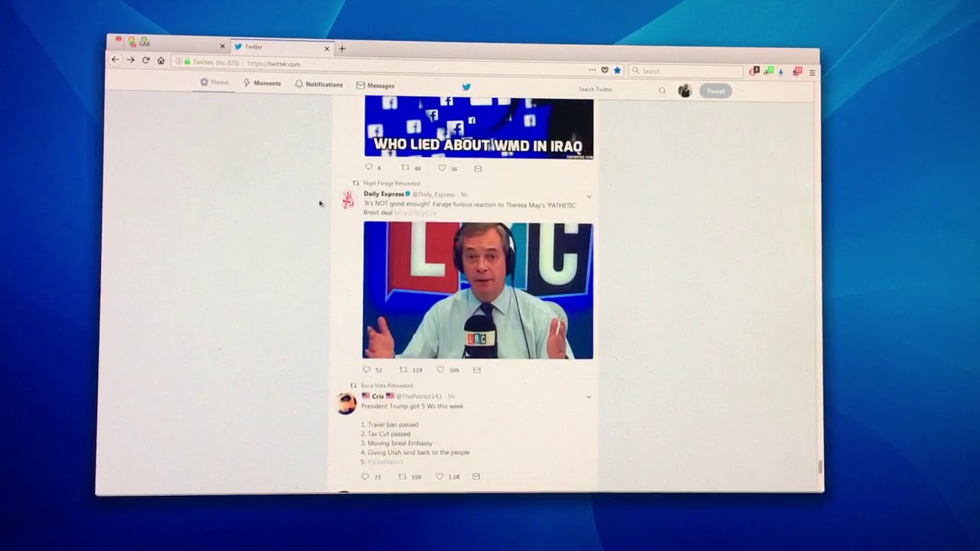Image resolution: width=980 pixels, height=551 pixels.
Task: Select the Twitter browser tab
Action: click(282, 47)
